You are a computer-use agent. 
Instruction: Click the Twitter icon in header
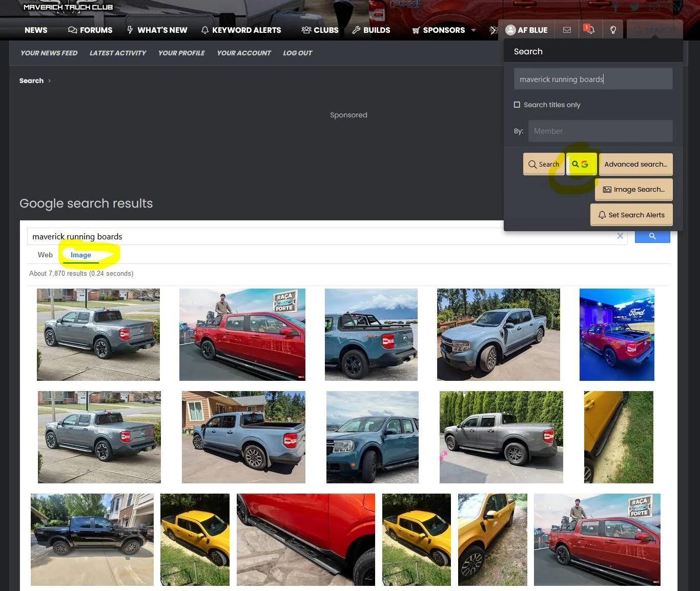pyautogui.click(x=635, y=7)
